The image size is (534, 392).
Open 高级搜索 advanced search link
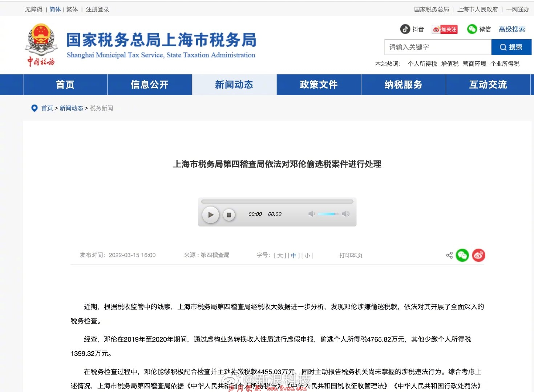tap(512, 29)
